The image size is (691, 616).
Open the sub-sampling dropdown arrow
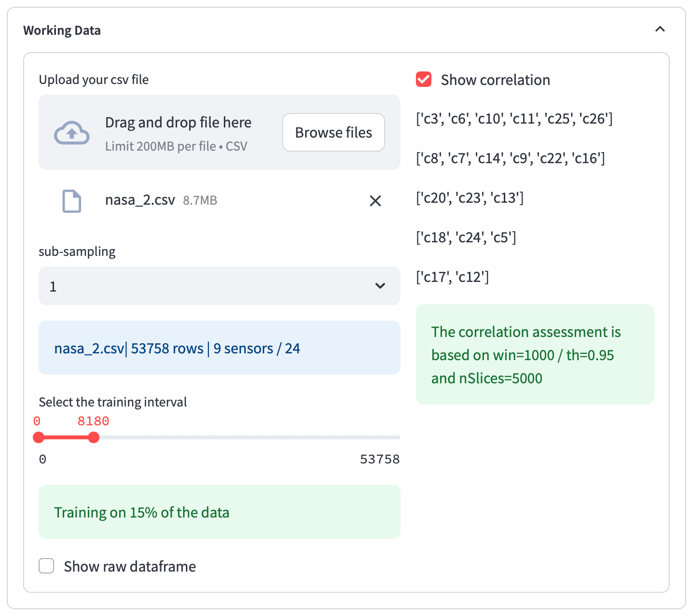380,286
